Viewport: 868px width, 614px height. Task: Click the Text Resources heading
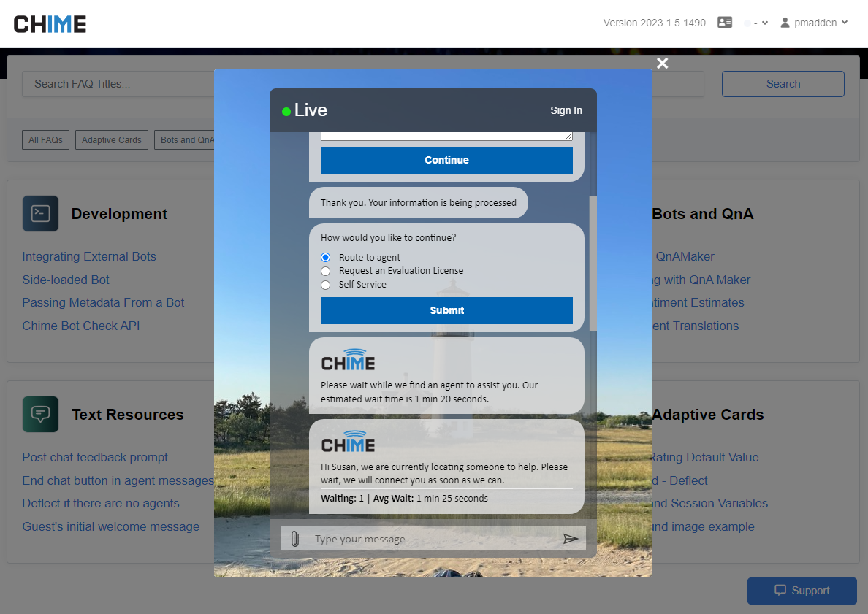pyautogui.click(x=127, y=415)
